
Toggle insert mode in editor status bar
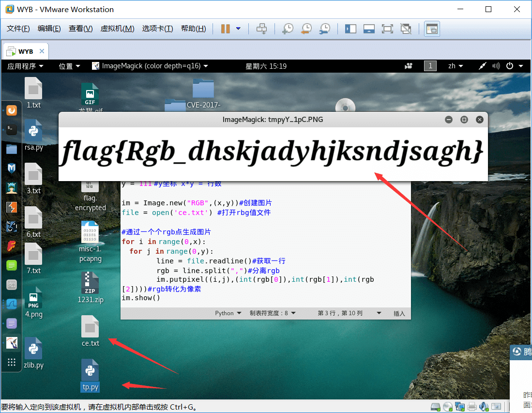coord(399,313)
